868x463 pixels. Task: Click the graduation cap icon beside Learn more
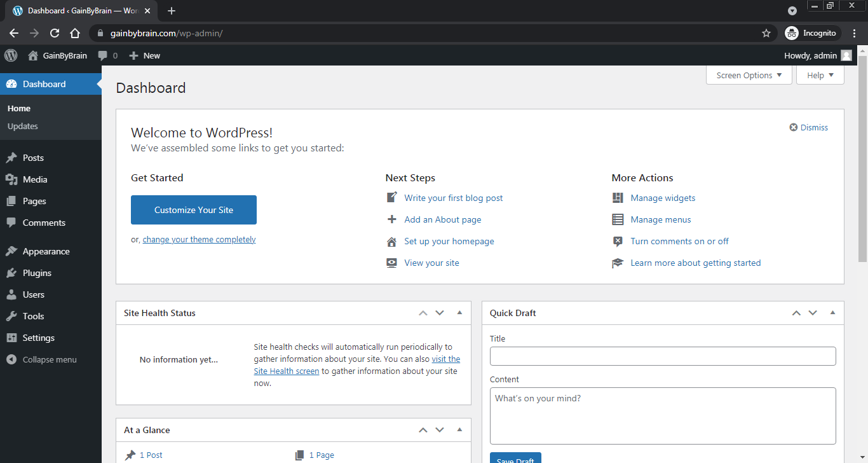pos(618,263)
